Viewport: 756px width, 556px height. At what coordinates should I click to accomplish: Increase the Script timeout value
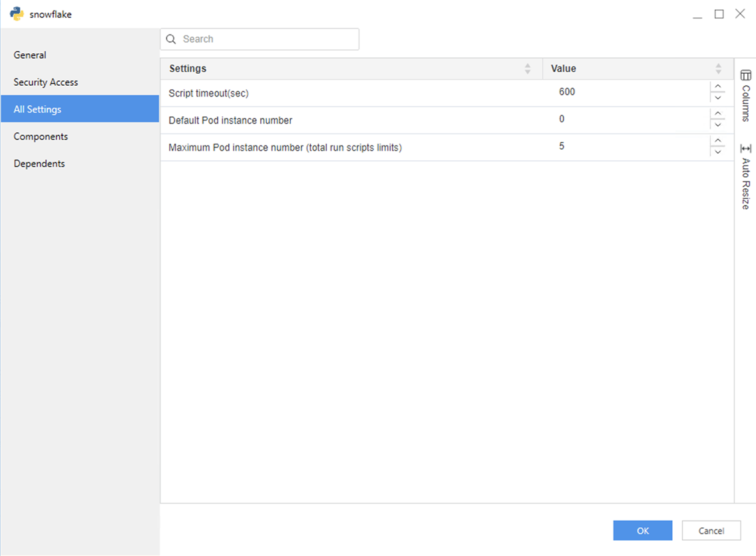coord(717,86)
